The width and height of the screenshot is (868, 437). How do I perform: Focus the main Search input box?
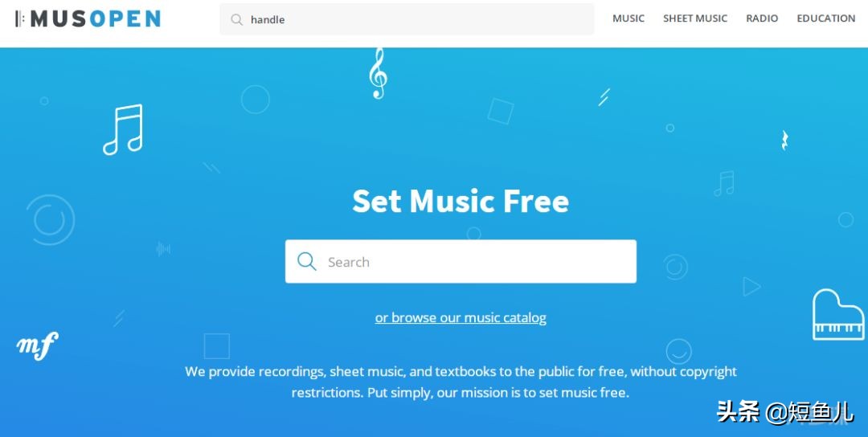[x=461, y=261]
